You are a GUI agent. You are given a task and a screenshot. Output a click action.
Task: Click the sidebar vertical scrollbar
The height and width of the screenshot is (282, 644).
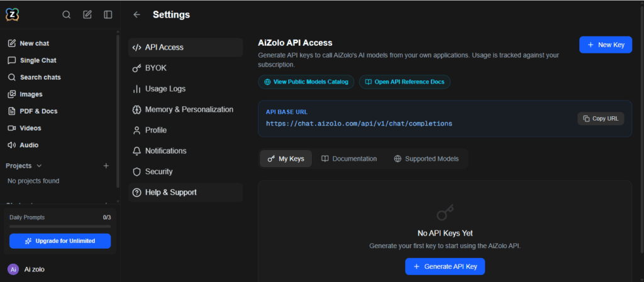click(118, 111)
